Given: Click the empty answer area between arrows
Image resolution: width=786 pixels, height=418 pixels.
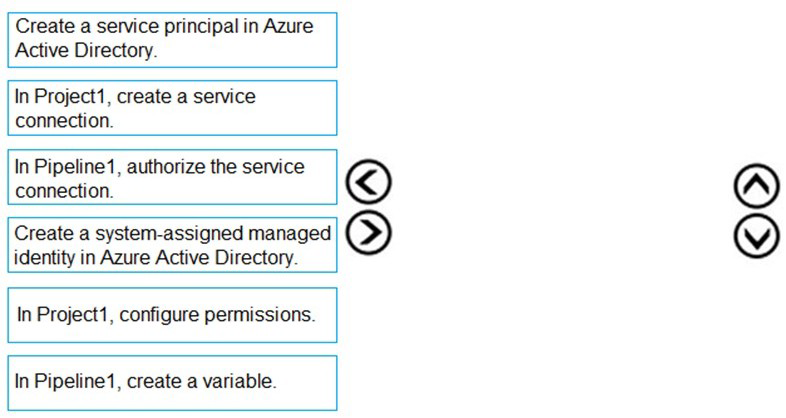Looking at the screenshot, I should point(560,208).
